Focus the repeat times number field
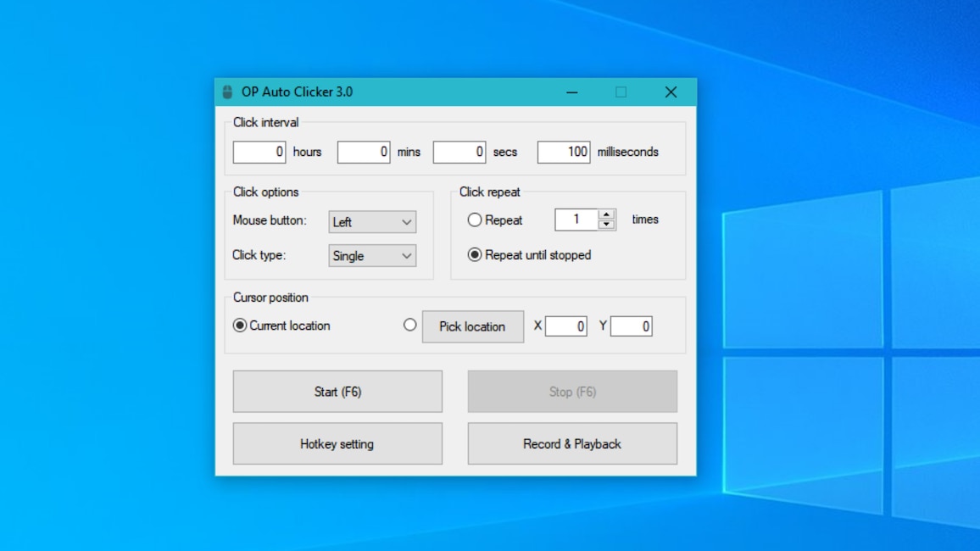This screenshot has height=551, width=980. point(576,220)
